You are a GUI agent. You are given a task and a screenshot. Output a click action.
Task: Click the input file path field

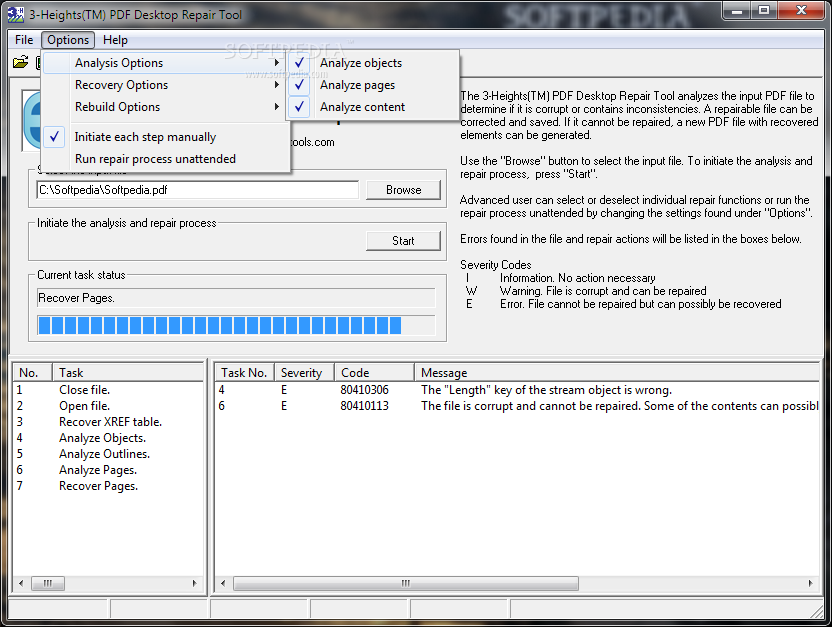click(197, 190)
